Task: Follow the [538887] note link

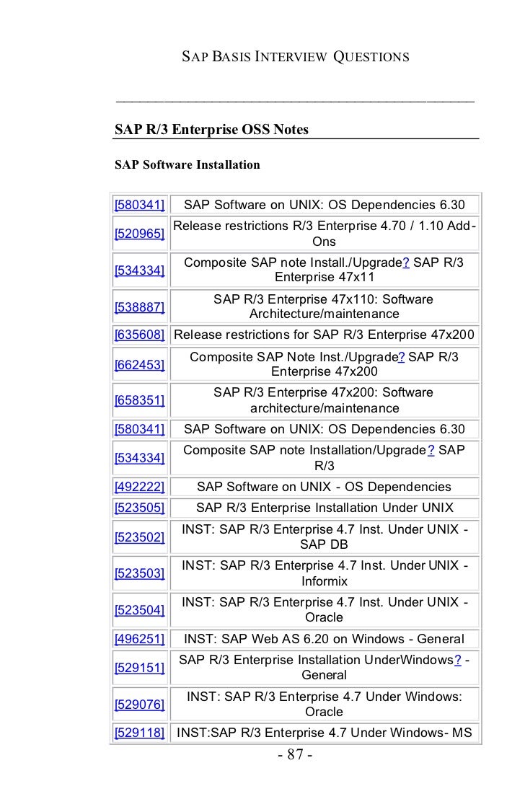Action: [x=139, y=307]
